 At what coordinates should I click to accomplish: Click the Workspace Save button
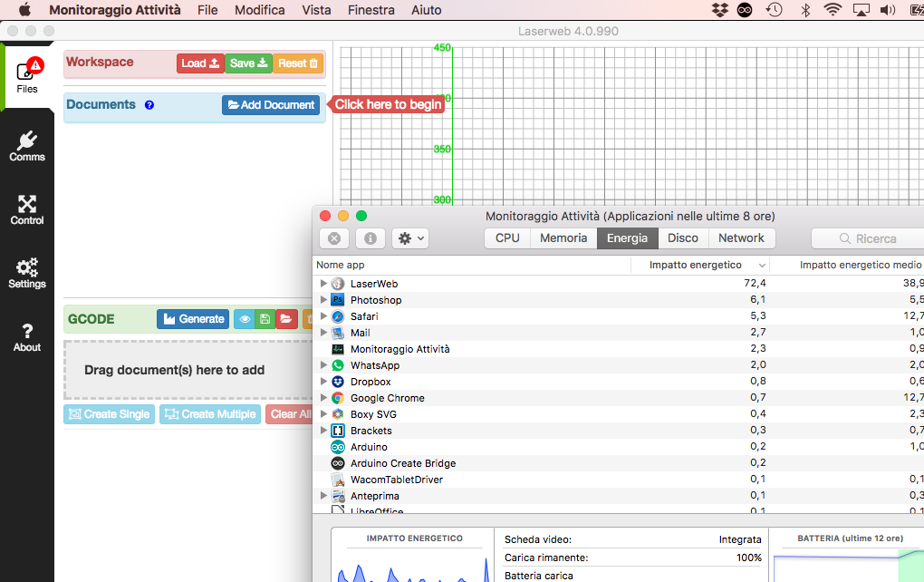point(249,63)
